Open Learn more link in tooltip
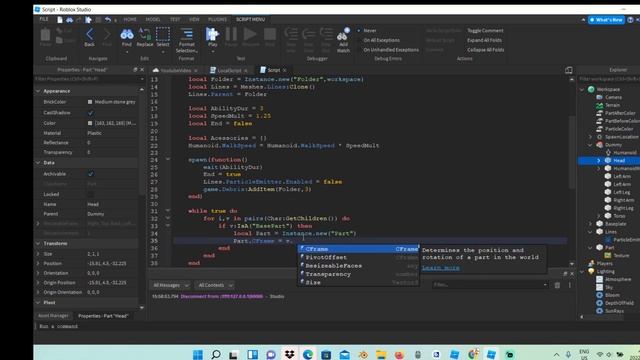This screenshot has height=360, width=640. coord(440,268)
